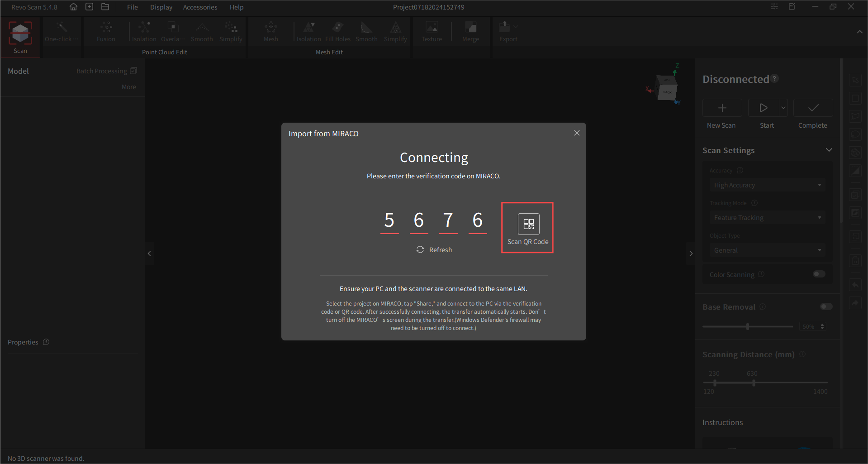This screenshot has width=868, height=464.
Task: Select the Scan tool in the toolbar
Action: click(20, 37)
